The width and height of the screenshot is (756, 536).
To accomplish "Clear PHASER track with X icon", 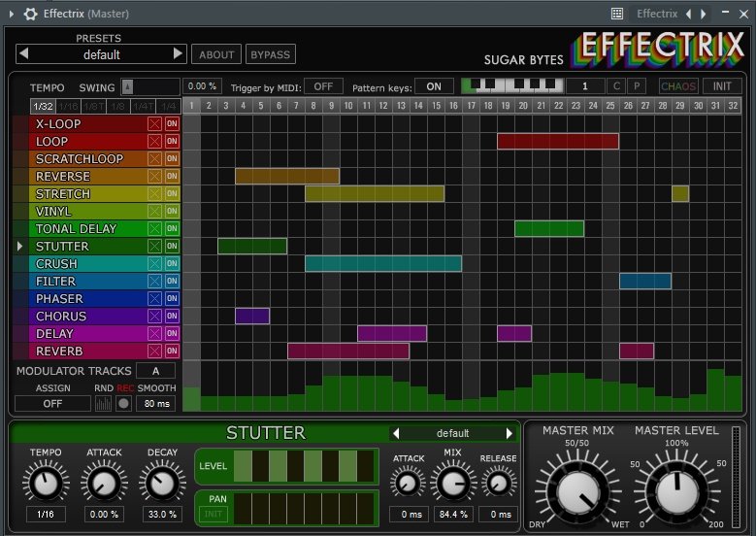I will (x=154, y=299).
